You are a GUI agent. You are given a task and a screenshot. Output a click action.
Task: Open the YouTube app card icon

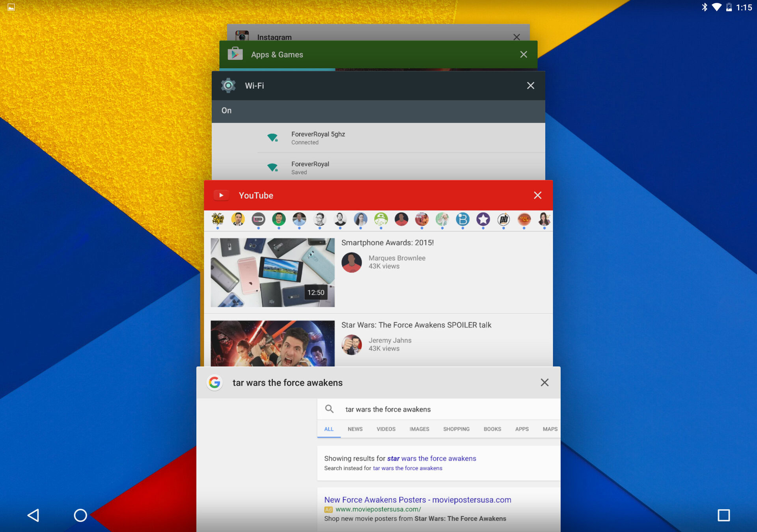(221, 195)
